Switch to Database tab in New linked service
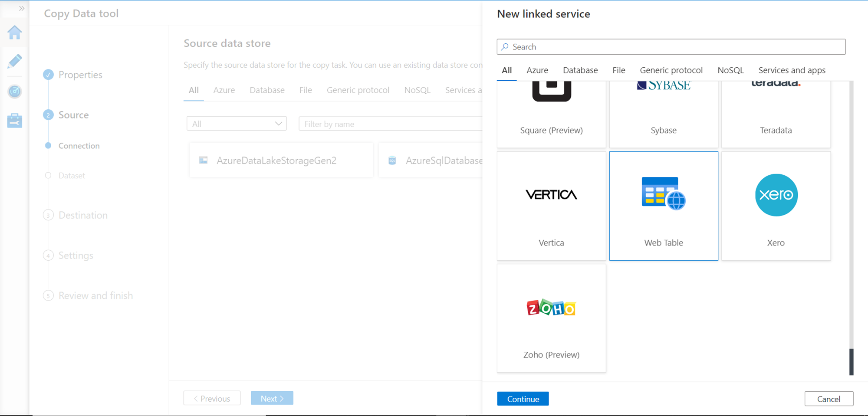The width and height of the screenshot is (868, 416). 580,70
